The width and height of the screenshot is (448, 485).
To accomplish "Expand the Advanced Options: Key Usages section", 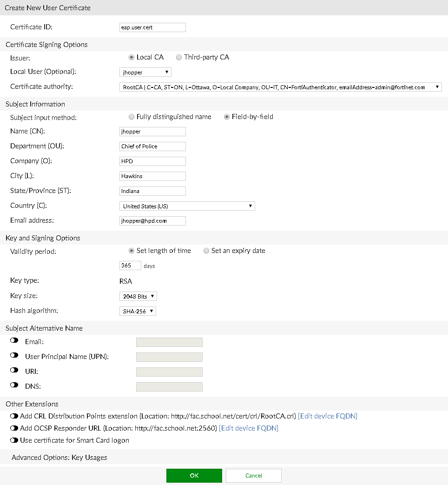I will point(55,457).
